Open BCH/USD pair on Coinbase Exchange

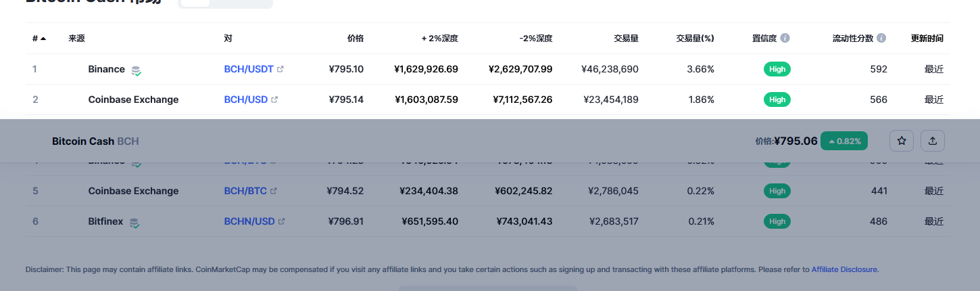(x=246, y=99)
